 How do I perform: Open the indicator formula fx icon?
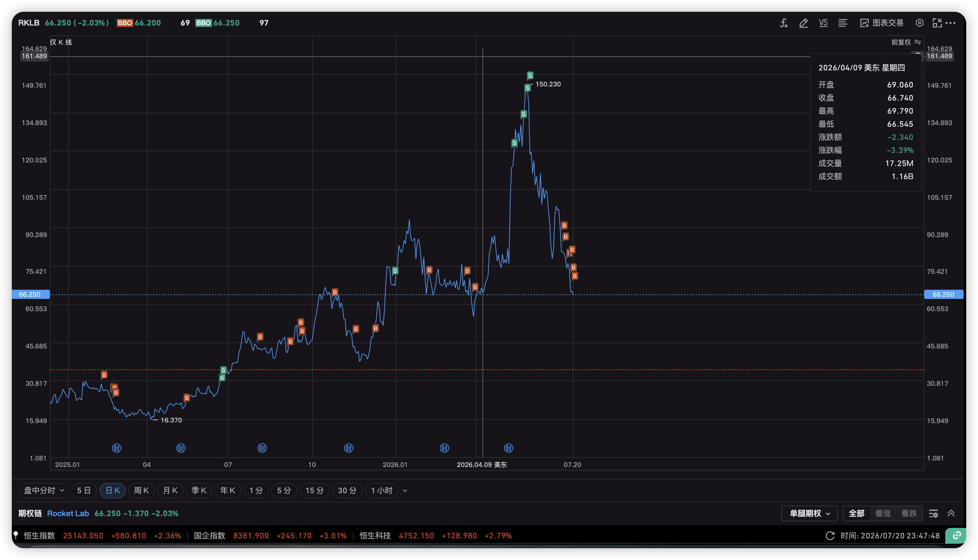click(x=784, y=23)
